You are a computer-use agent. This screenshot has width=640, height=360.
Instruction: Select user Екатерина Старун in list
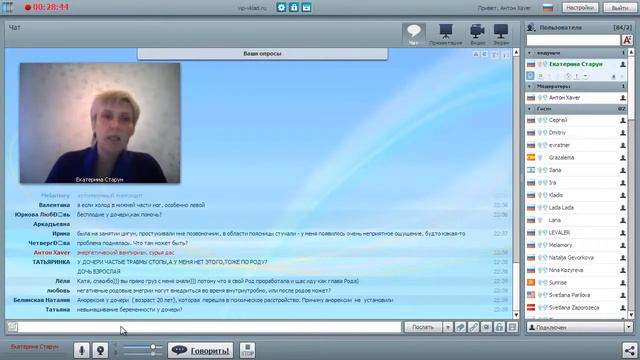[576, 64]
